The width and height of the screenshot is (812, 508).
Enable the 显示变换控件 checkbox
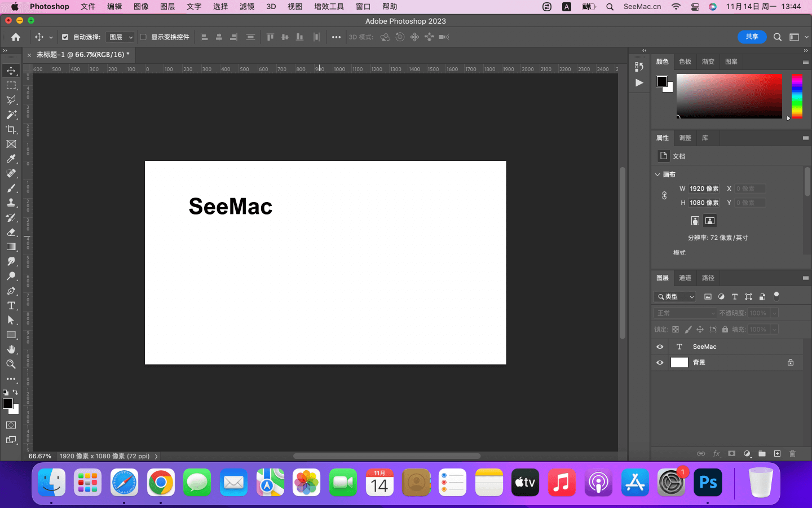point(143,37)
